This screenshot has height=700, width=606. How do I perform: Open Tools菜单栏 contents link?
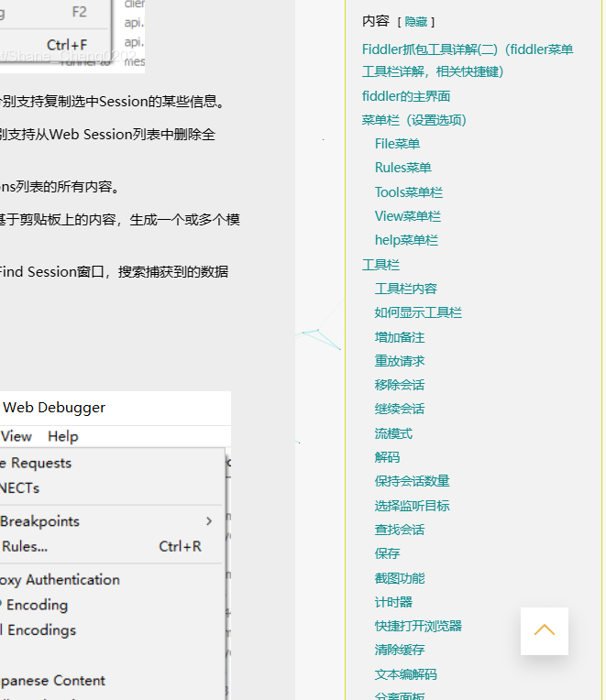tap(408, 192)
